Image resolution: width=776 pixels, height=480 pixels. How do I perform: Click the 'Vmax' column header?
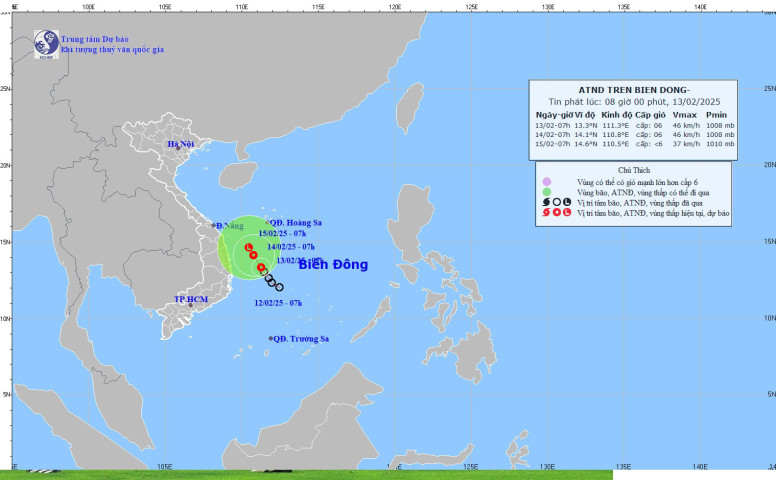click(684, 115)
